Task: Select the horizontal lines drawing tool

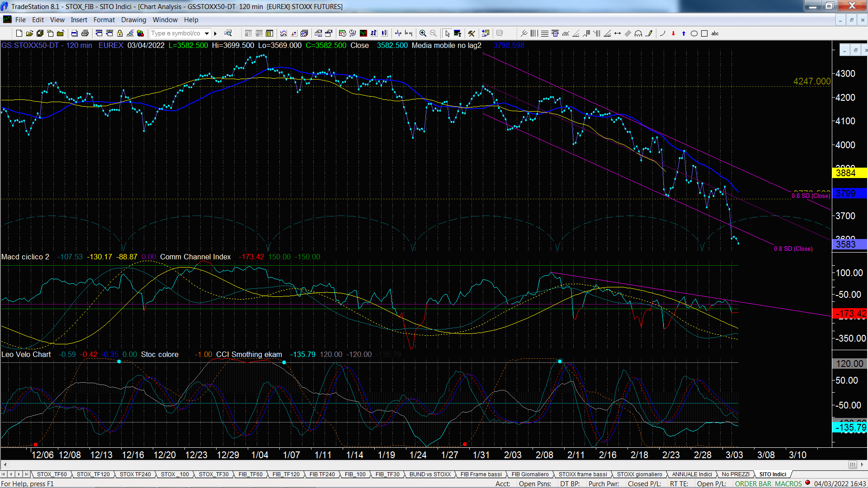Action: point(545,33)
